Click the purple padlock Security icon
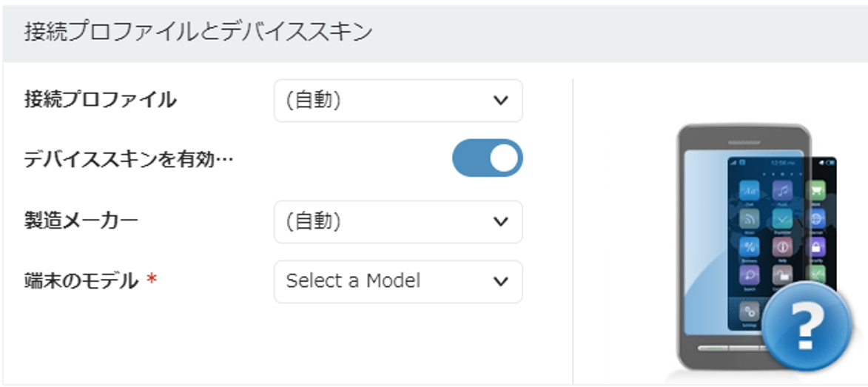This screenshot has height=387, width=868. point(815,247)
